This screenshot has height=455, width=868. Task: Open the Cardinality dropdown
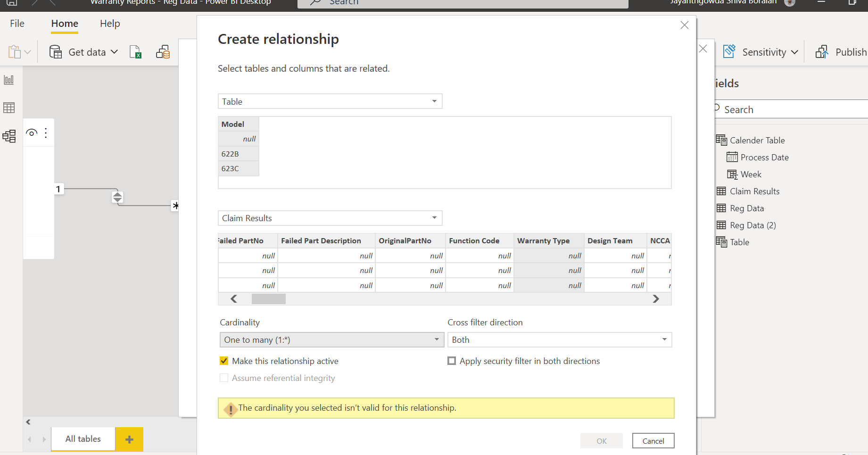coord(332,339)
